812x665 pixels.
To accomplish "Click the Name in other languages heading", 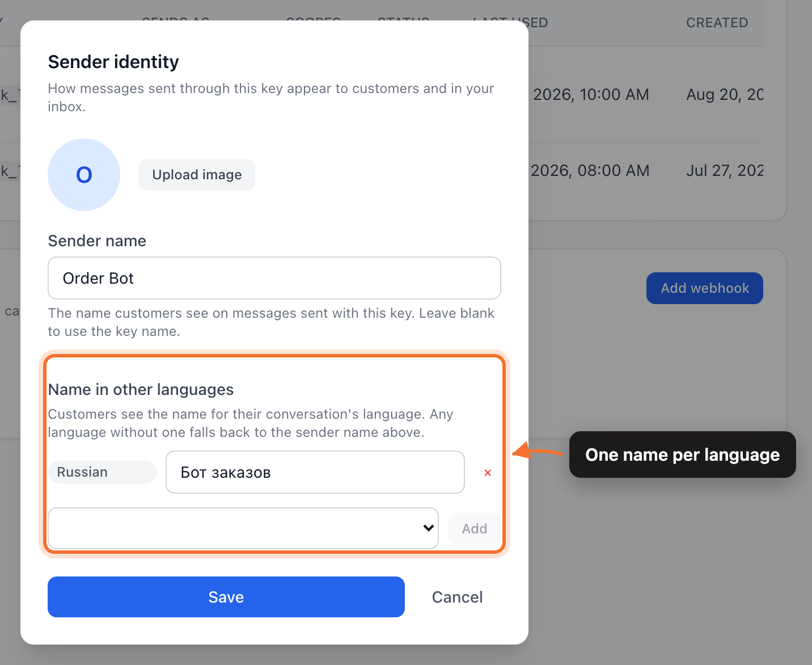I will click(141, 390).
